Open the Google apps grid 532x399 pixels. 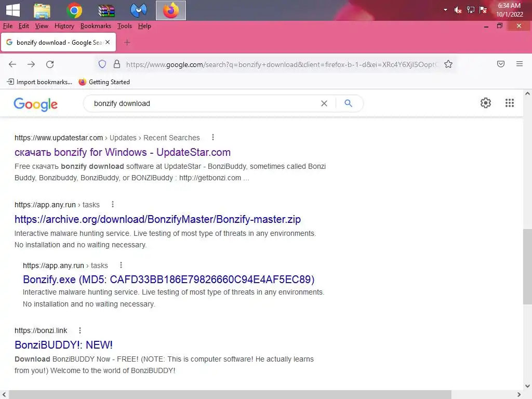click(510, 103)
